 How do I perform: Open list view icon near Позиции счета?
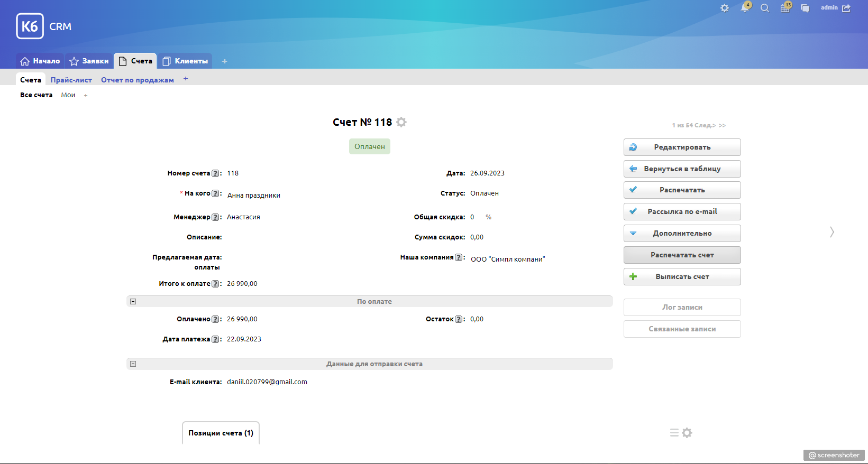[x=674, y=433]
